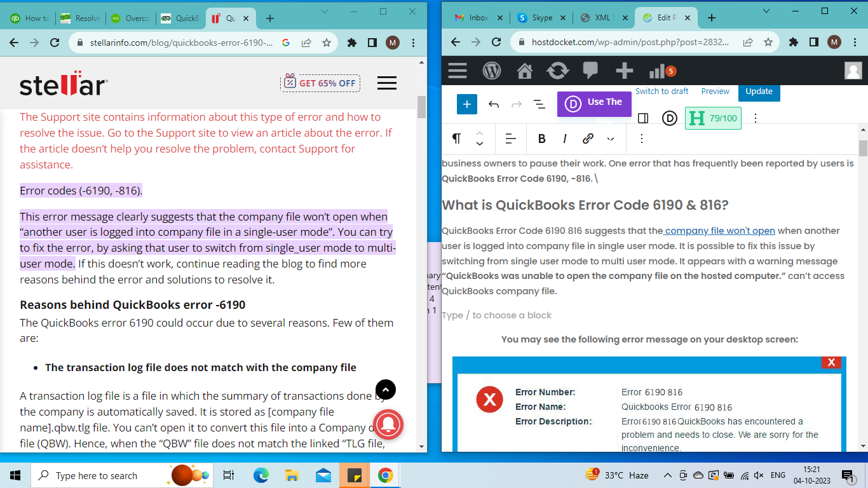868x488 pixels.
Task: Open extensions puzzle icon in left browser
Action: (352, 43)
